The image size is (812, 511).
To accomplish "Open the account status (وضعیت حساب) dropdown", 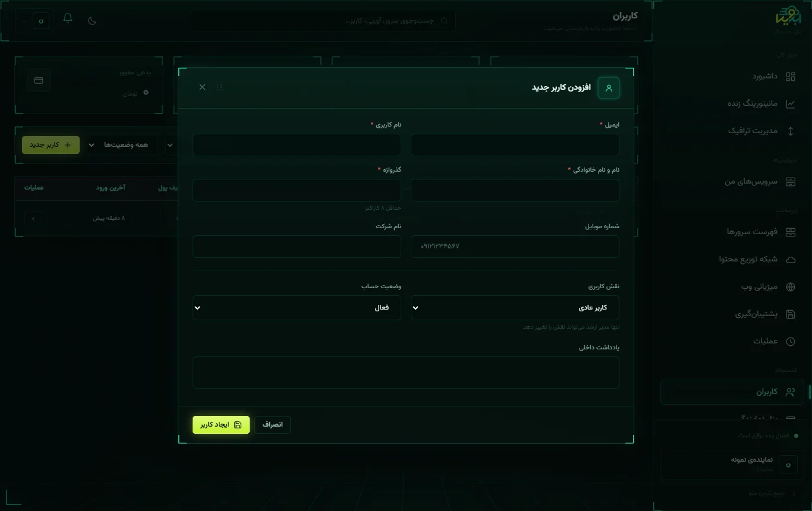I will click(297, 308).
